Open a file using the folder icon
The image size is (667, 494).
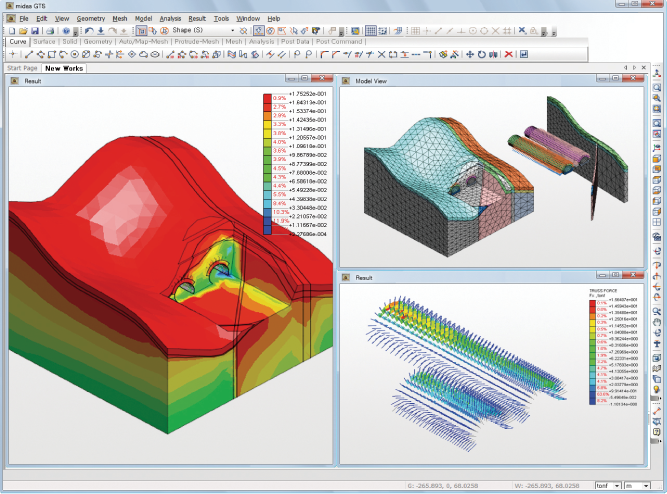click(x=23, y=31)
